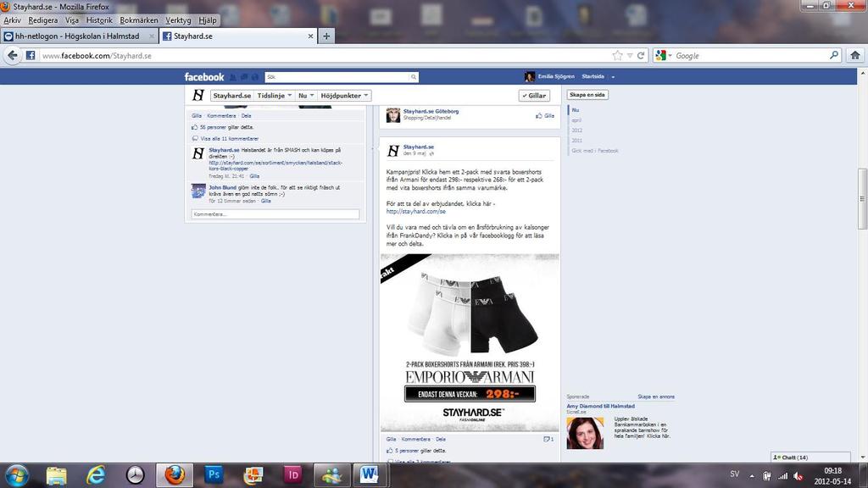Open the clock application on the taskbar
Viewport: 868px width, 488px height.
[x=135, y=475]
